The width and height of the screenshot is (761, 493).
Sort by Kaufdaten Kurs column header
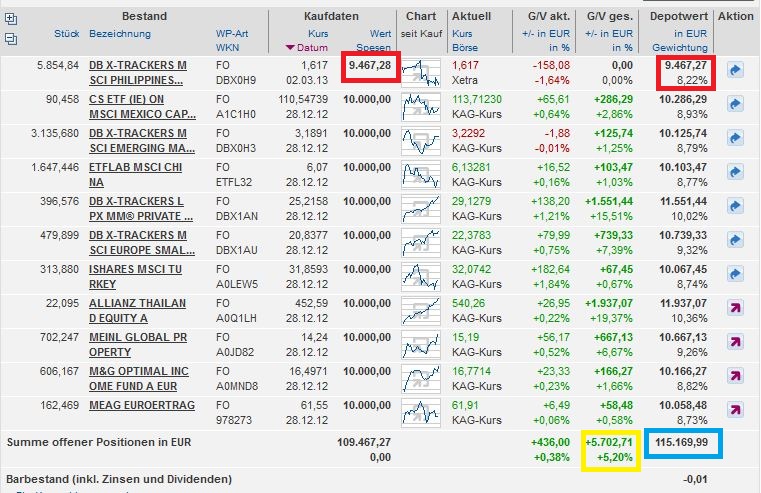(x=318, y=33)
